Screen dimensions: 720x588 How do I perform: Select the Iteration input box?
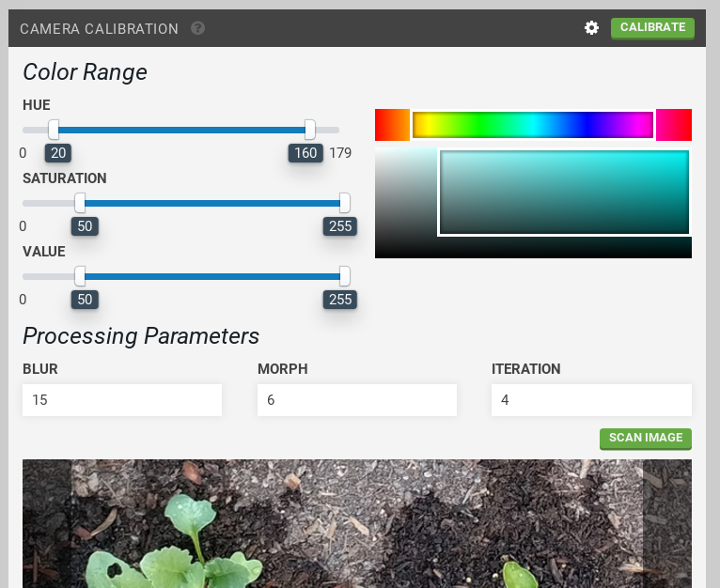pyautogui.click(x=591, y=399)
